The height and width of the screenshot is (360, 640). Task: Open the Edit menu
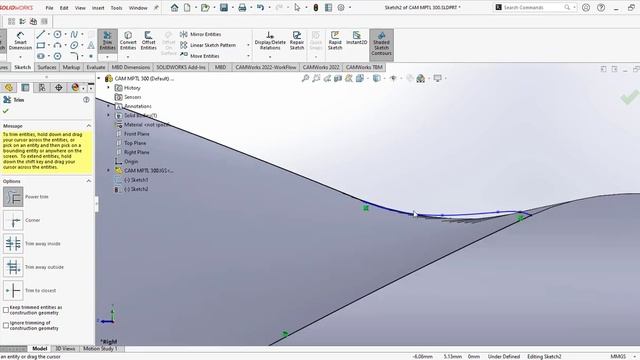(x=64, y=8)
